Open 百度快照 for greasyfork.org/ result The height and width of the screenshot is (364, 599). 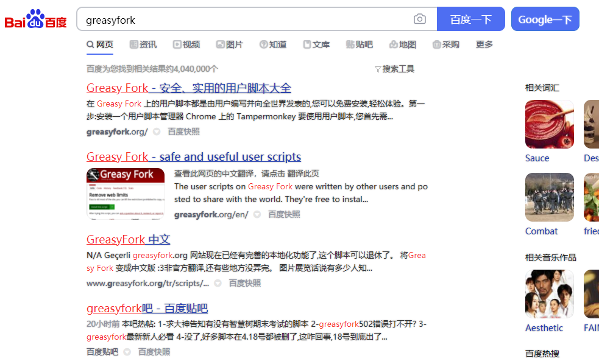coord(184,131)
